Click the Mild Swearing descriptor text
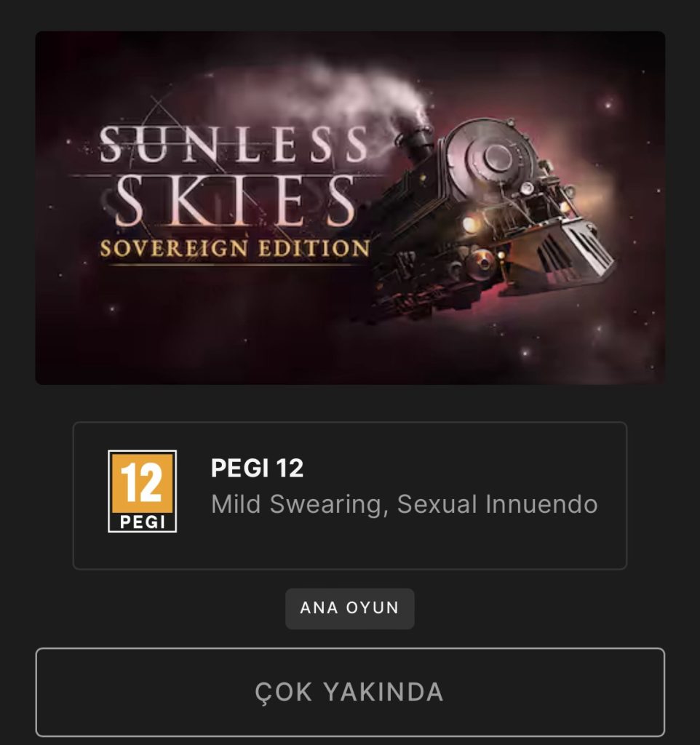 pyautogui.click(x=296, y=504)
